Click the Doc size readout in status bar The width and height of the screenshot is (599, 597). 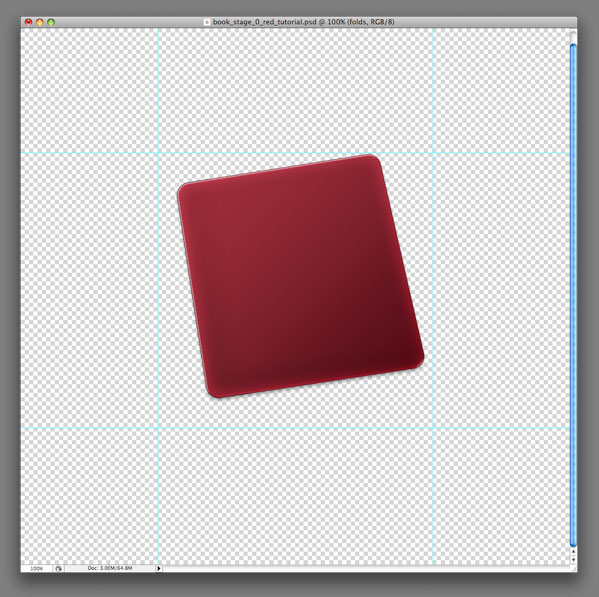point(110,568)
